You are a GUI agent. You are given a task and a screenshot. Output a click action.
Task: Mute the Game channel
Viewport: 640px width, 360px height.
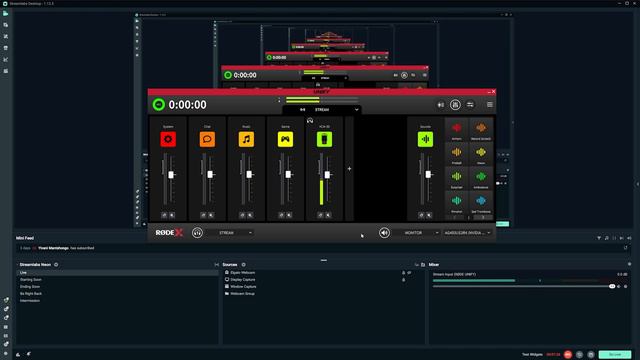coord(289,215)
